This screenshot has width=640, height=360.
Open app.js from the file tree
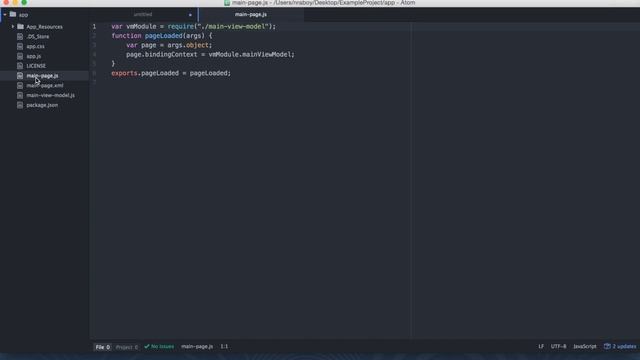pos(33,56)
